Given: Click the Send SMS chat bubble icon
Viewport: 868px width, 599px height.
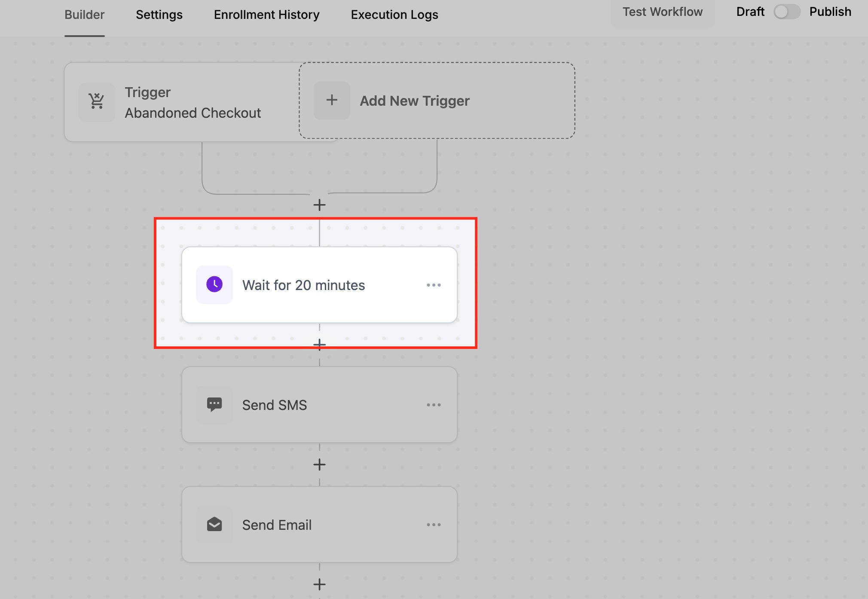Looking at the screenshot, I should coord(214,404).
